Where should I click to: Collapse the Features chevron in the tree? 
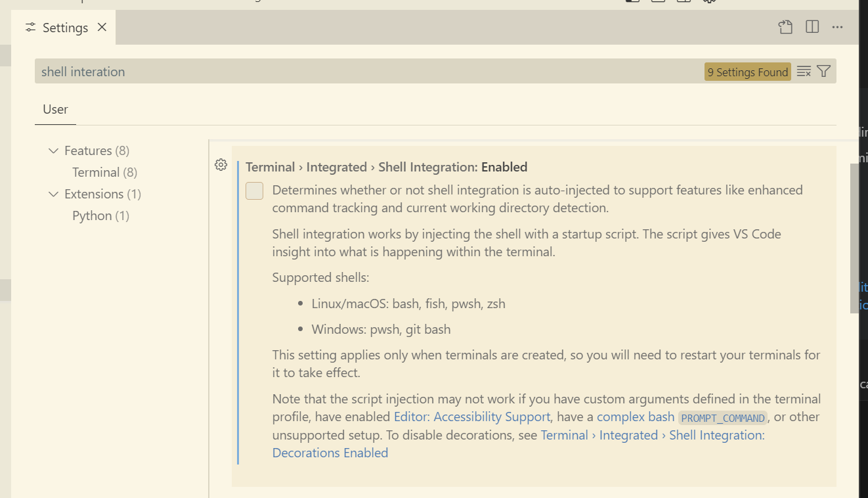(53, 151)
